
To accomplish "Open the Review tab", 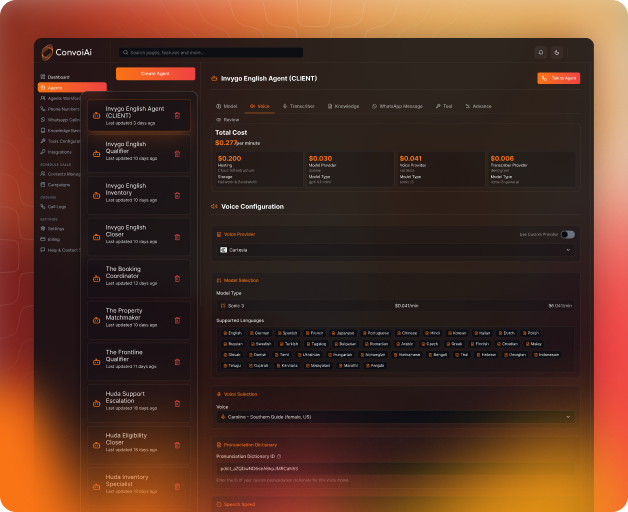I will click(x=227, y=120).
